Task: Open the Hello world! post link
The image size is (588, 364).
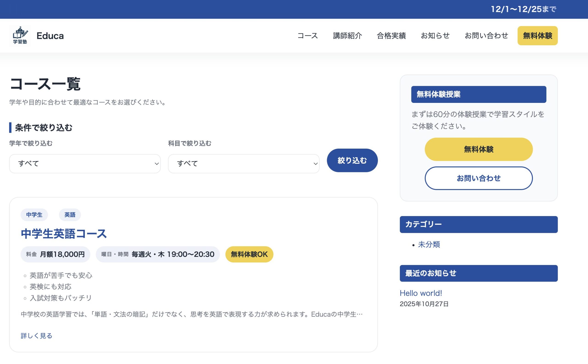Action: [421, 293]
